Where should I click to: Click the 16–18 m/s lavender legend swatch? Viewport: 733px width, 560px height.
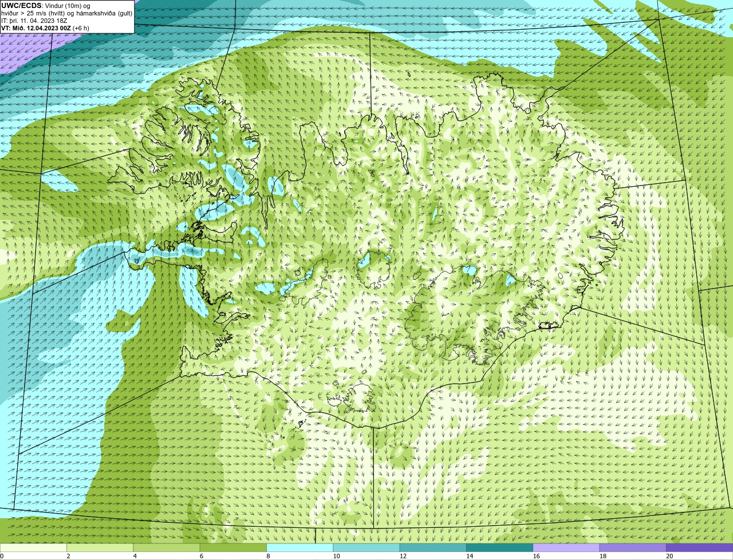pyautogui.click(x=566, y=548)
